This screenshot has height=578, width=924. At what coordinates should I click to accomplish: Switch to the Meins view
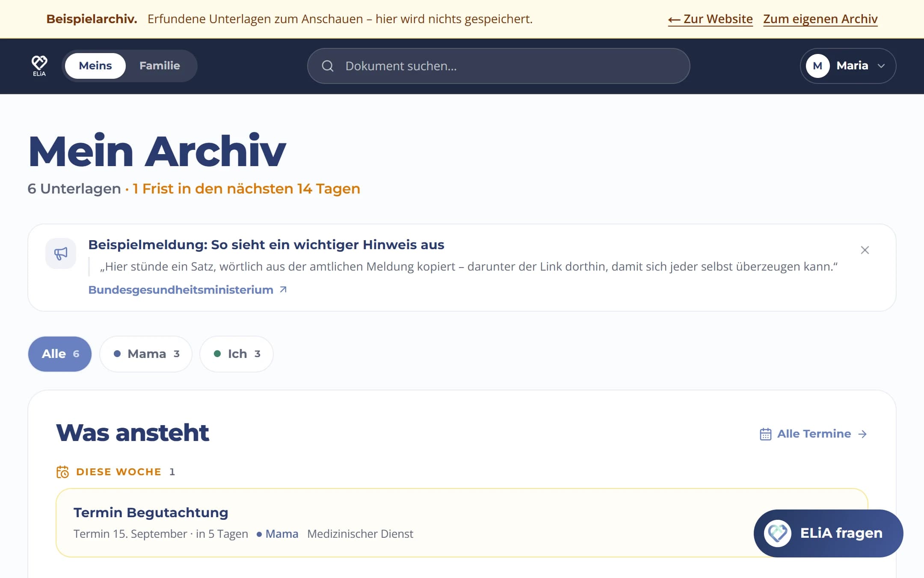point(95,66)
